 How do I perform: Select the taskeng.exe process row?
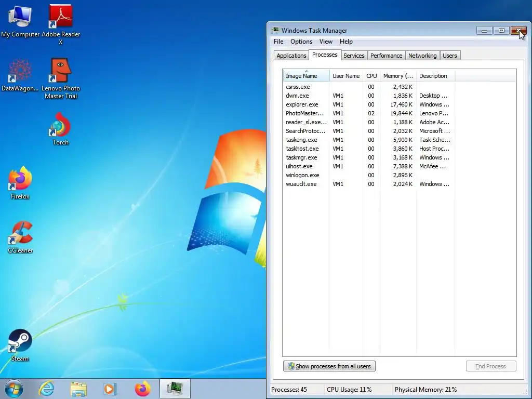369,140
